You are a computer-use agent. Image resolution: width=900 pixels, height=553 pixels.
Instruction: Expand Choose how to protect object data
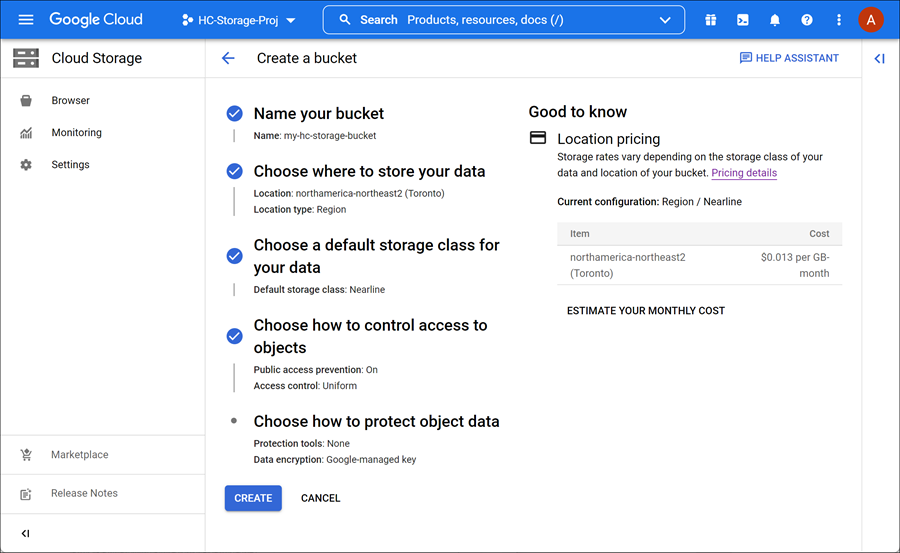coord(376,421)
